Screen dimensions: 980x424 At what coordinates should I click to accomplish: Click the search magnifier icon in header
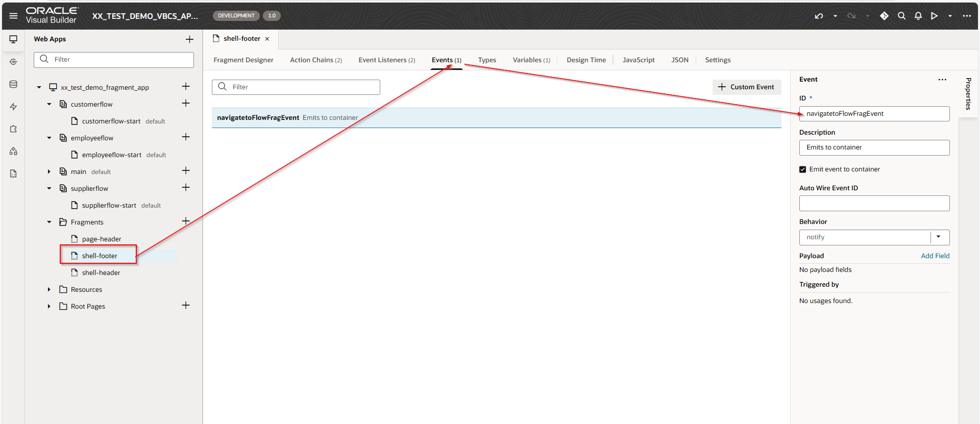coord(901,16)
